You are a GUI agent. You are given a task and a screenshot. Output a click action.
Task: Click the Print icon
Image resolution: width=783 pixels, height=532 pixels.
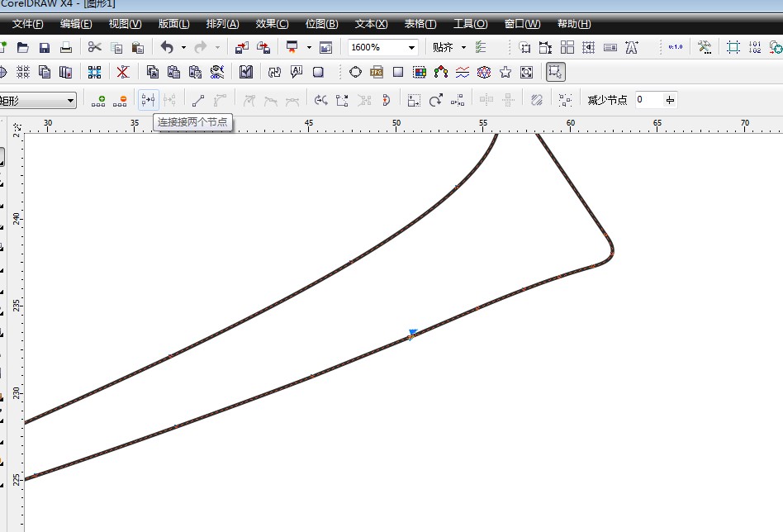[66, 48]
